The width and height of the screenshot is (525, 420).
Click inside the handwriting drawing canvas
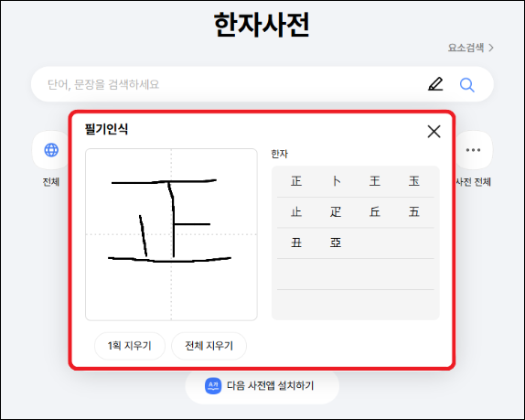pyautogui.click(x=171, y=234)
